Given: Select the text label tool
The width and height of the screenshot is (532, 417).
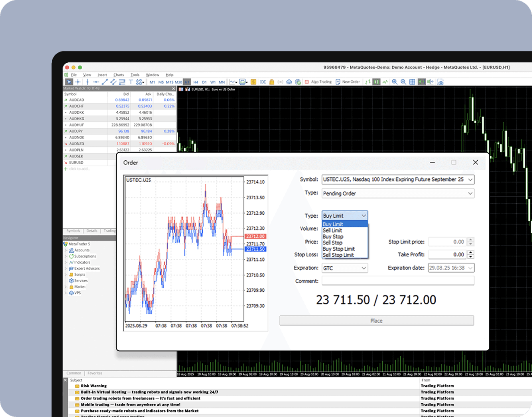Looking at the screenshot, I should coord(131,82).
